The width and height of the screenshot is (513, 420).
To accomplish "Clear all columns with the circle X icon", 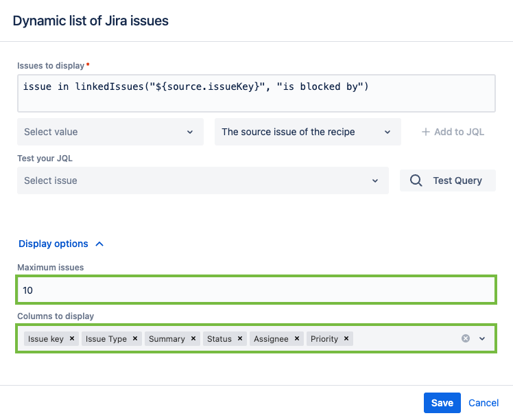I will click(466, 338).
